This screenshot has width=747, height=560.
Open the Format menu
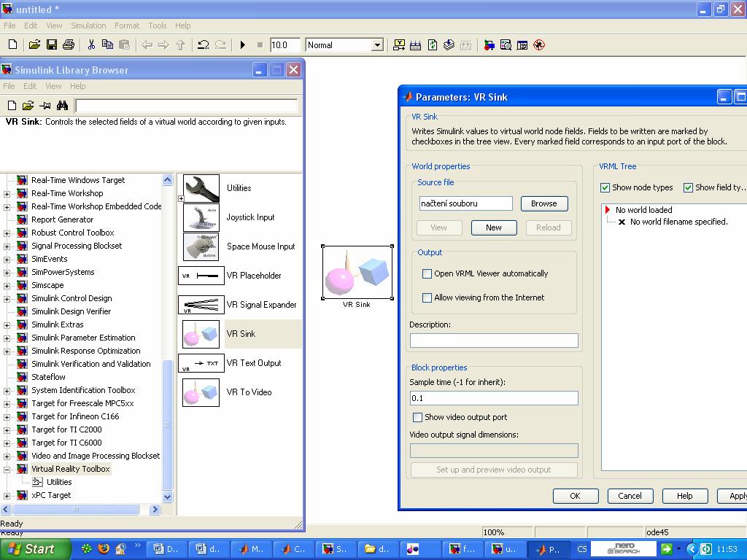click(x=127, y=26)
